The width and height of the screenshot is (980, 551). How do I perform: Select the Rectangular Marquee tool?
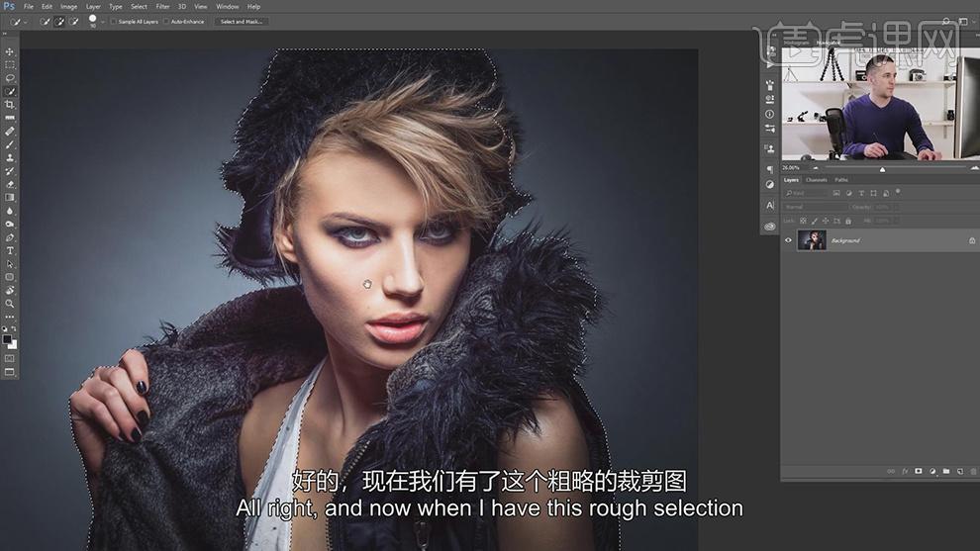coord(9,65)
